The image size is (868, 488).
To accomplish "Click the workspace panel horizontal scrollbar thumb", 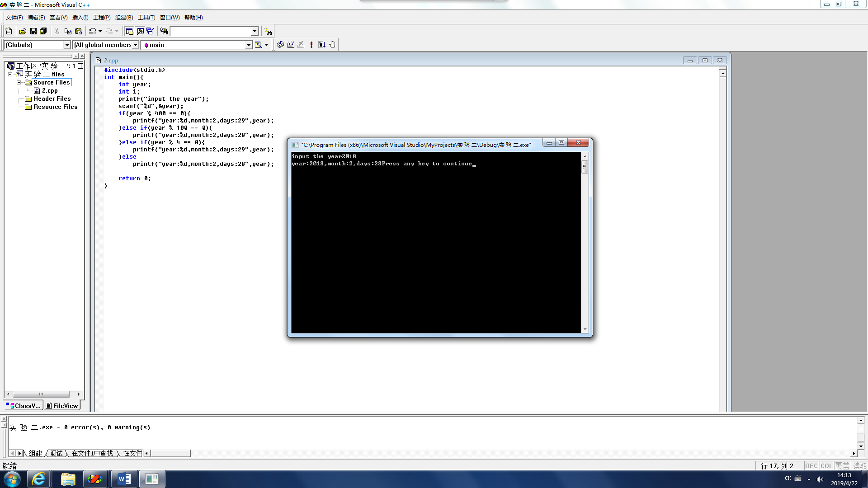I will [x=41, y=394].
